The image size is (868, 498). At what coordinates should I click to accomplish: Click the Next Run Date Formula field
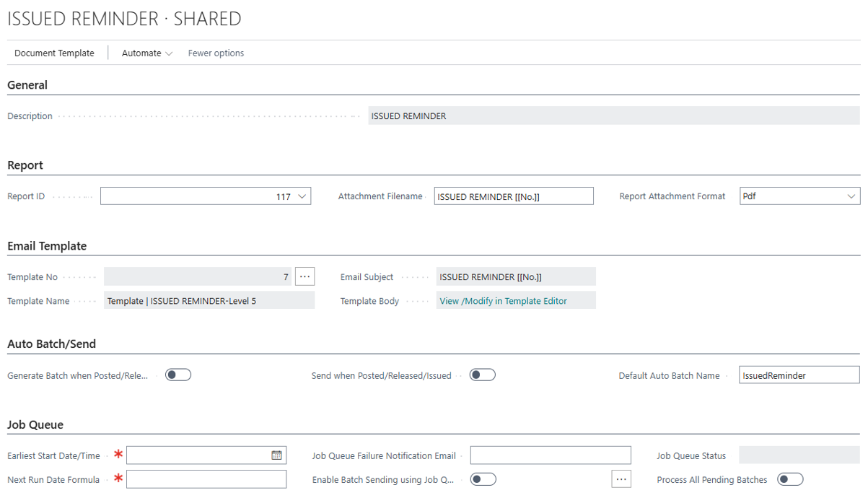click(206, 479)
